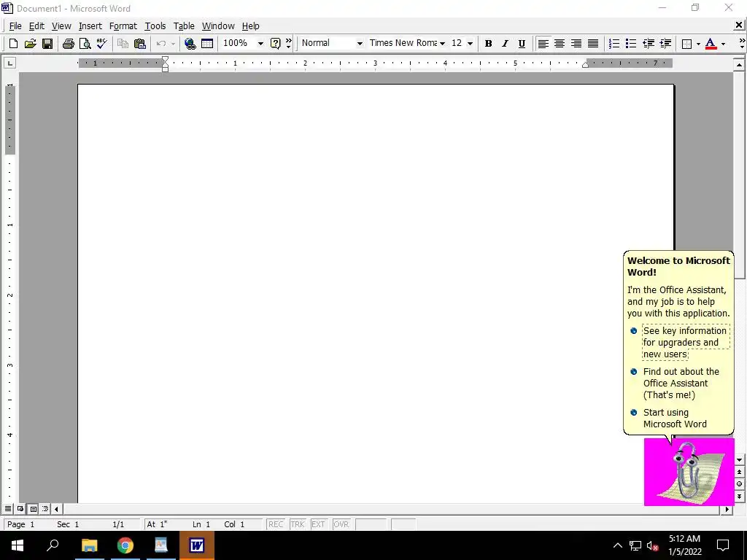Open the Insert menu

[90, 26]
